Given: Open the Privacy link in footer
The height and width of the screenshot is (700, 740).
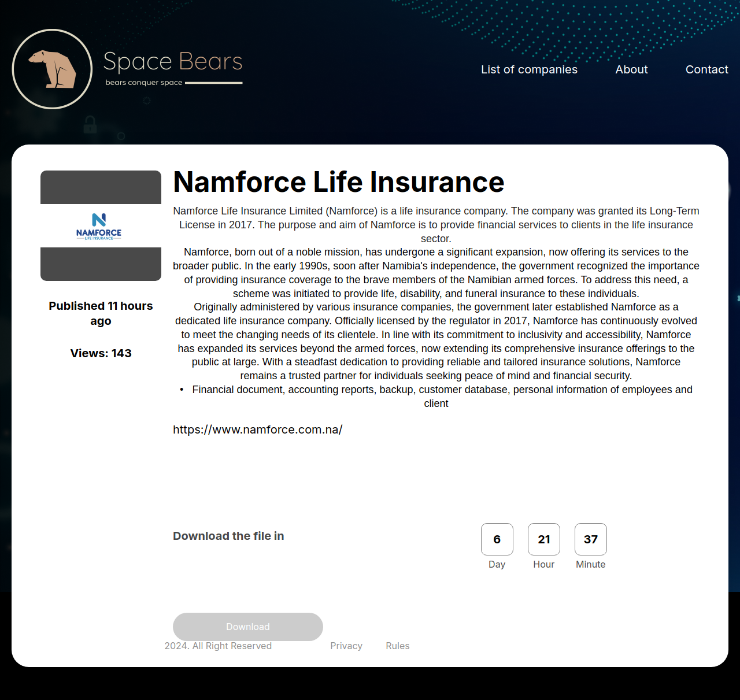Looking at the screenshot, I should (346, 646).
